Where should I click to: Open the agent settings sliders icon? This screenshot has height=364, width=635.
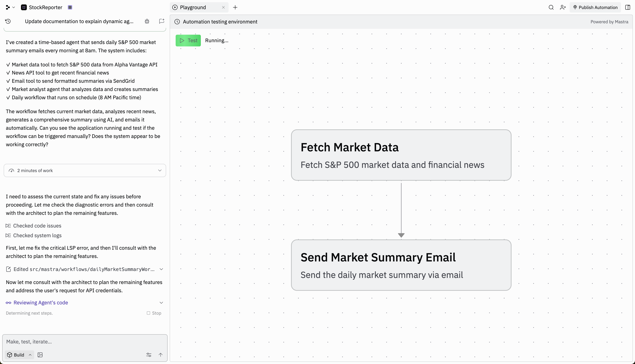tap(149, 355)
